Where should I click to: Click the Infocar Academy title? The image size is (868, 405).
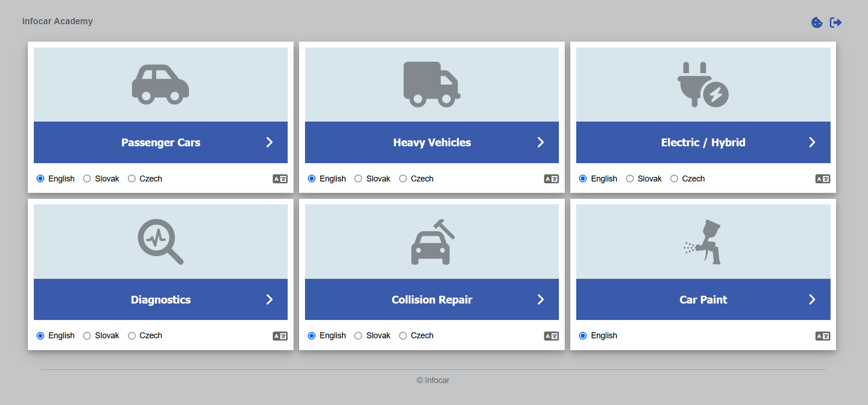58,21
